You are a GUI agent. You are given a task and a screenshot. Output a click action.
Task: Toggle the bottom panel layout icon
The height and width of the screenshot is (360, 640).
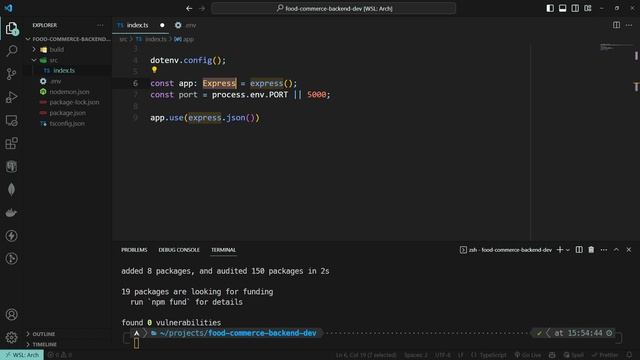coord(562,8)
